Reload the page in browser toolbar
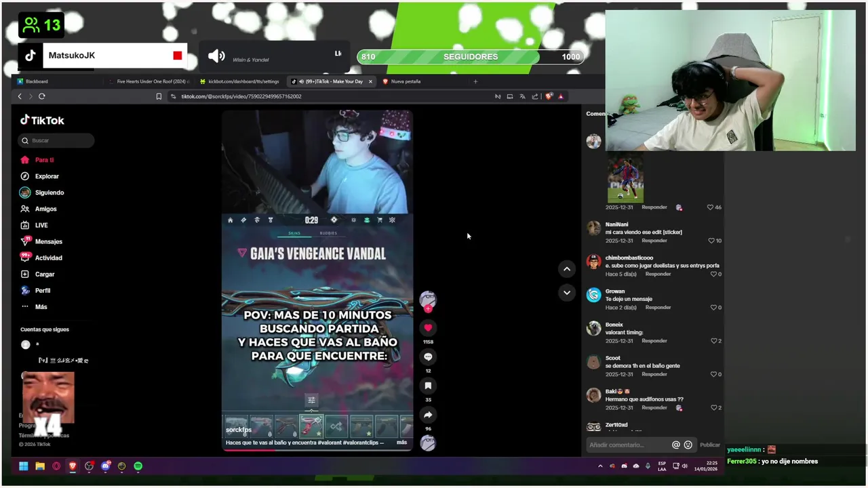Viewport: 868px width, 488px height. point(42,96)
